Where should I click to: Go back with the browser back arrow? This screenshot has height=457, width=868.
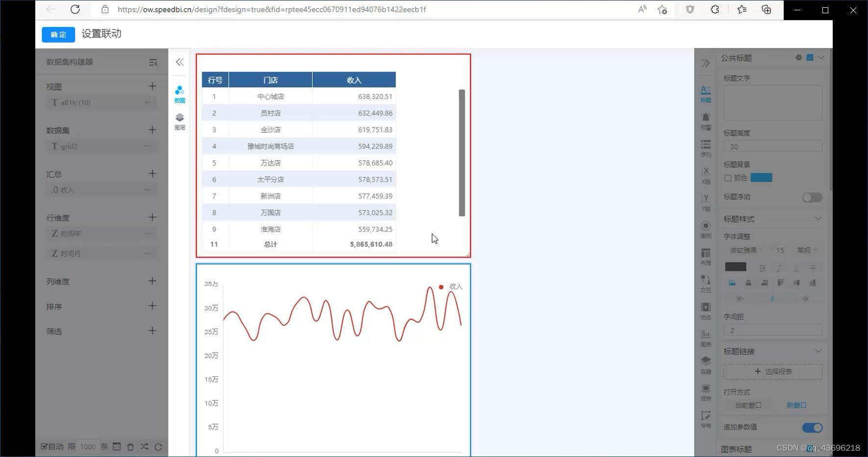pos(51,9)
